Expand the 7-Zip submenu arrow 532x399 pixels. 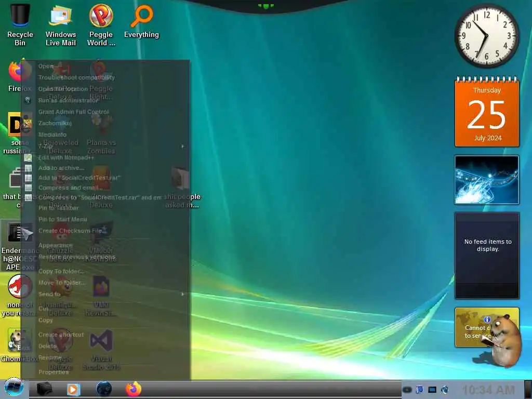point(182,146)
